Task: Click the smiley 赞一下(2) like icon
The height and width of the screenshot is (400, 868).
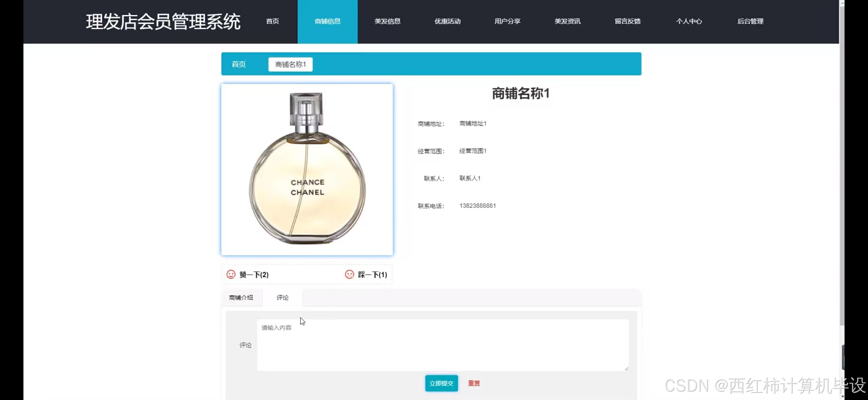Action: pos(231,274)
